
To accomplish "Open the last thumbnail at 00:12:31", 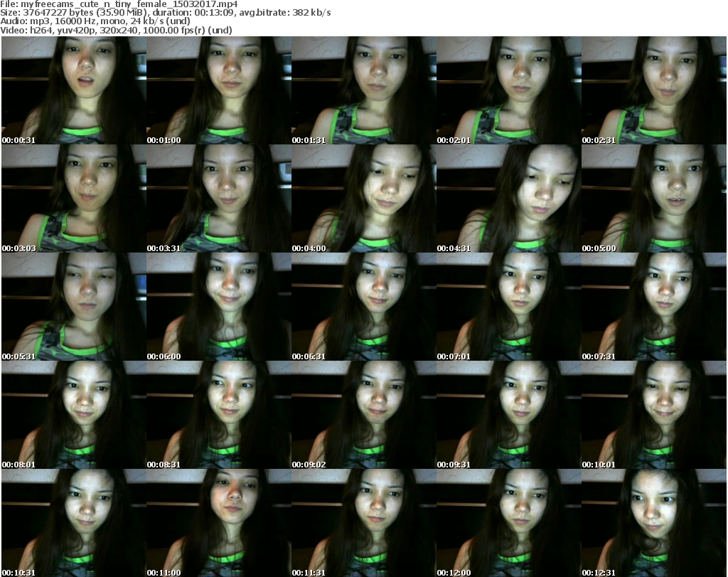I will tap(654, 523).
